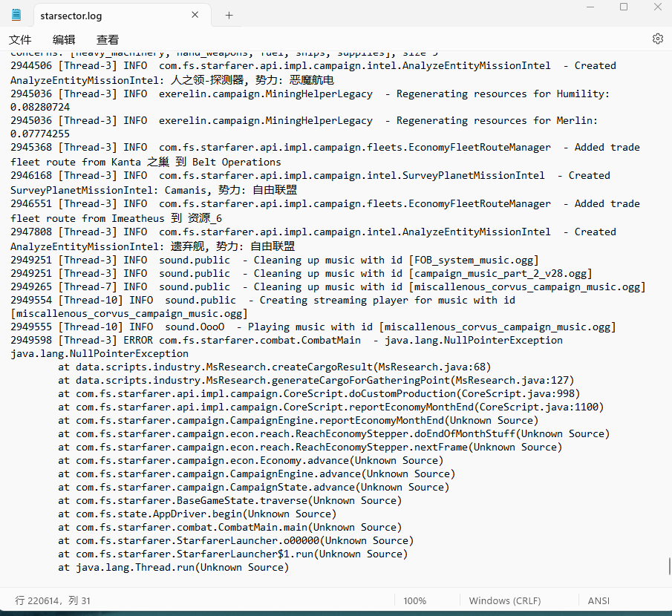Click the java.lang.Thread.run stack trace line
Image resolution: width=672 pixels, height=616 pixels.
click(174, 568)
